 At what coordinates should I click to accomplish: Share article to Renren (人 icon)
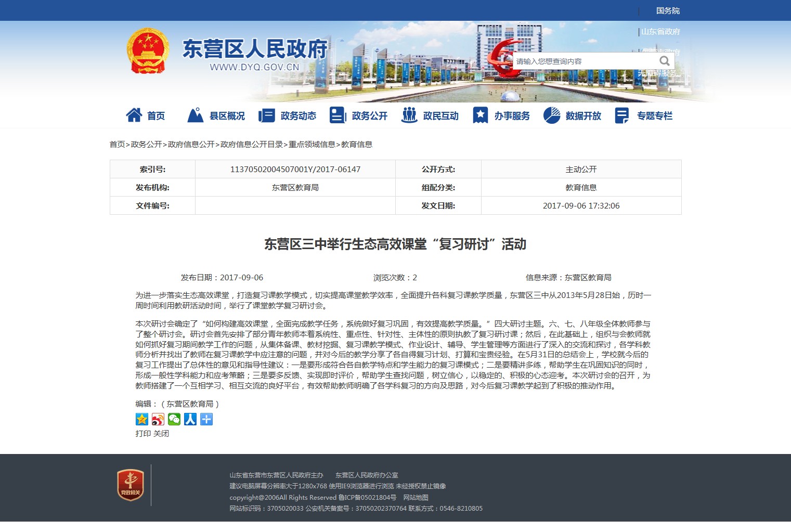190,419
